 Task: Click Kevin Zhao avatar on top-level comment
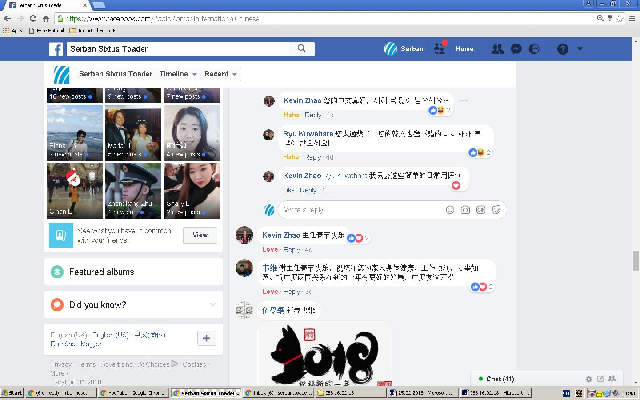click(244, 235)
